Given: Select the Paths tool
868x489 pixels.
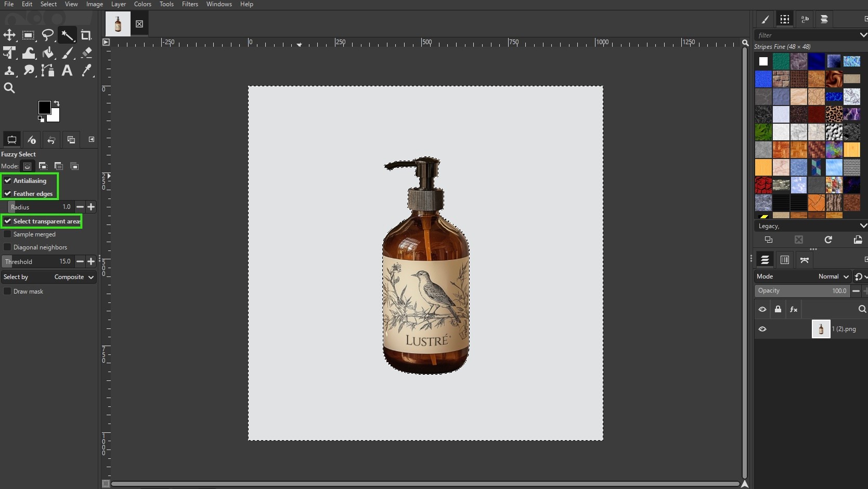Looking at the screenshot, I should 48,71.
